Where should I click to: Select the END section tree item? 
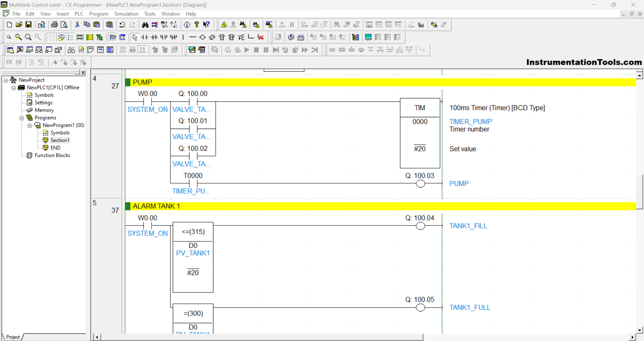[x=55, y=148]
